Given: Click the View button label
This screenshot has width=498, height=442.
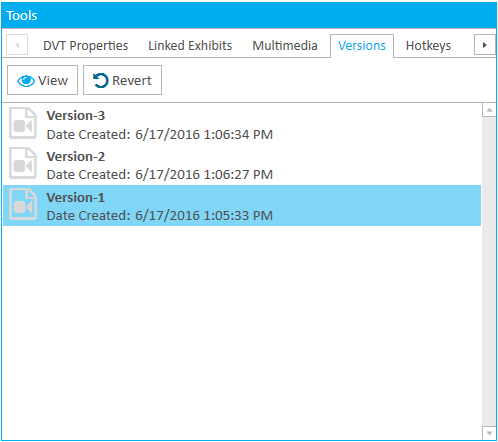Looking at the screenshot, I should (x=53, y=80).
